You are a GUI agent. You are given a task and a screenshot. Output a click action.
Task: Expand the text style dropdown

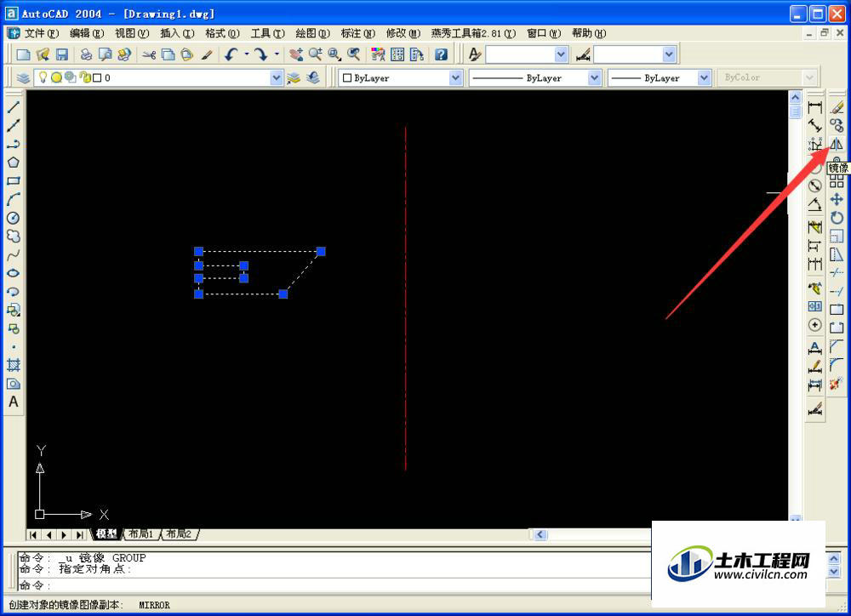[561, 54]
